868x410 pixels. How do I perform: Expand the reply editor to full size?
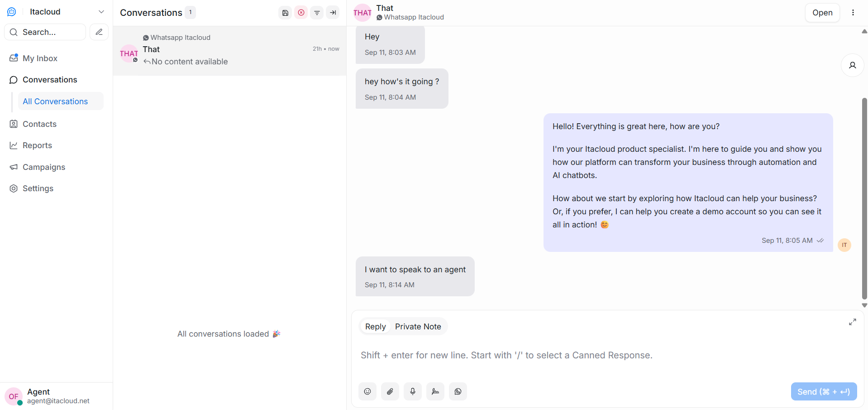coord(852,322)
